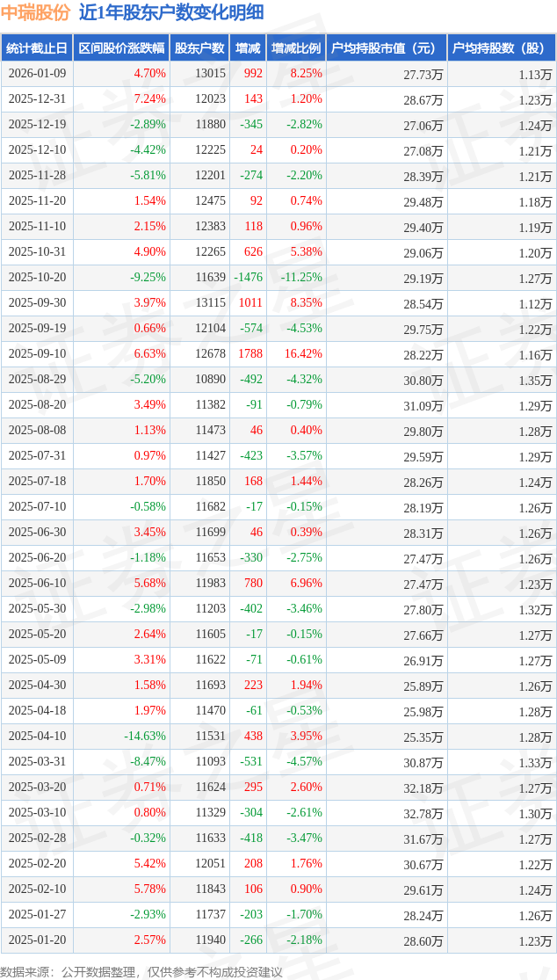This screenshot has width=557, height=980.
Task: Select shareholder count 10890 cell
Action: click(210, 379)
